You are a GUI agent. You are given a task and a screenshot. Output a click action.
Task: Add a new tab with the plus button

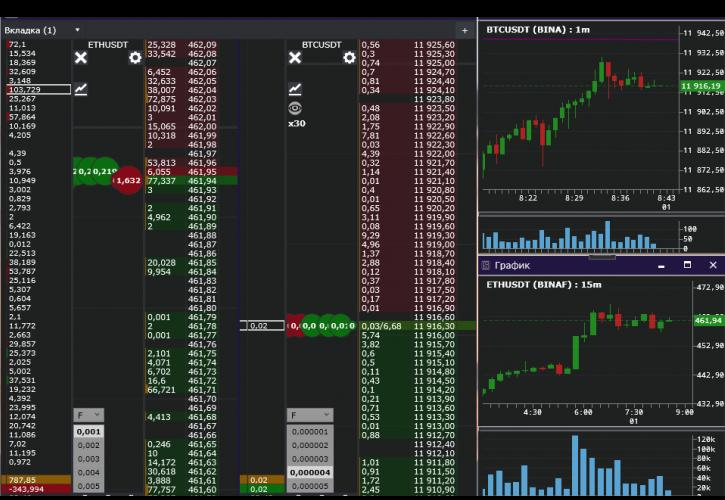pyautogui.click(x=465, y=31)
